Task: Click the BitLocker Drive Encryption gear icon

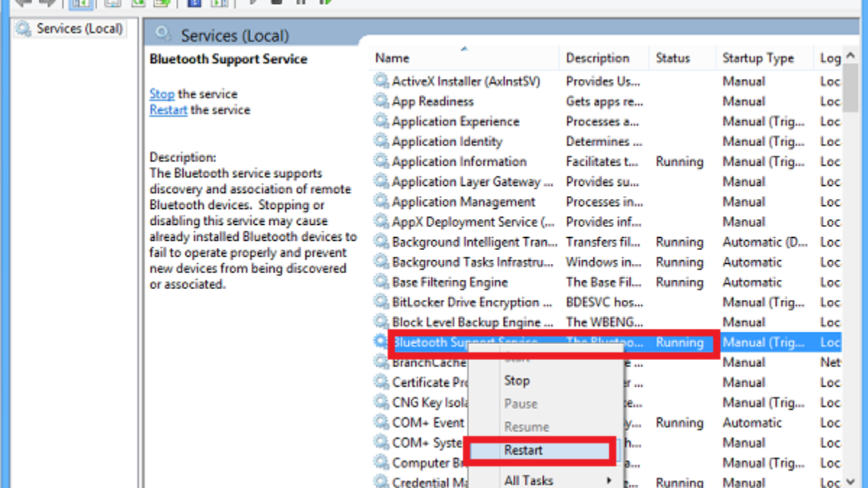Action: (x=381, y=302)
